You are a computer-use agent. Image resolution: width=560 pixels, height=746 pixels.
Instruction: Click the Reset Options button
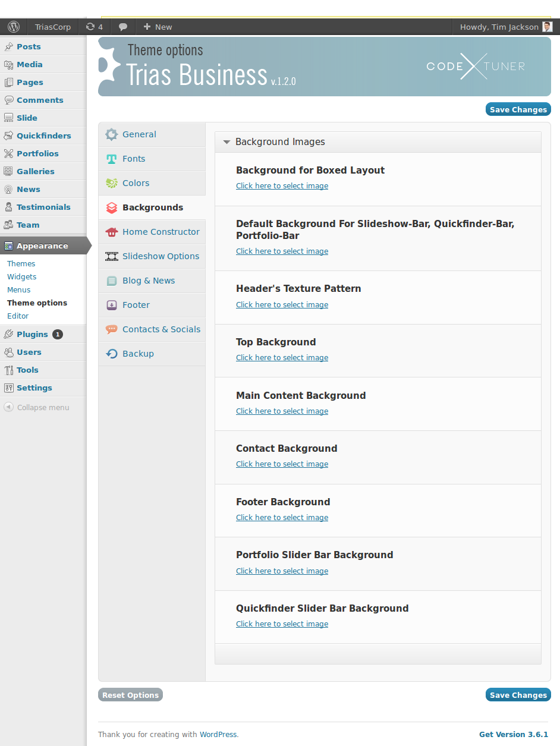[130, 695]
